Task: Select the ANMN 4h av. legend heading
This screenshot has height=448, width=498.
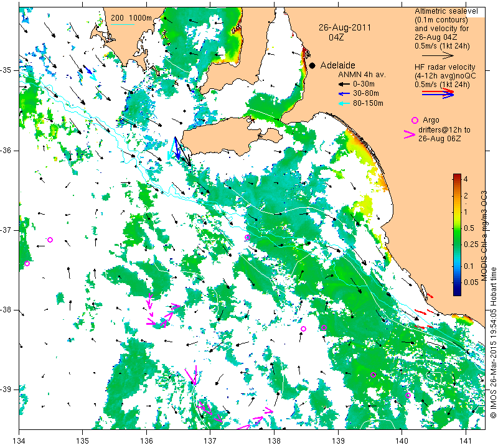Action: pos(362,75)
